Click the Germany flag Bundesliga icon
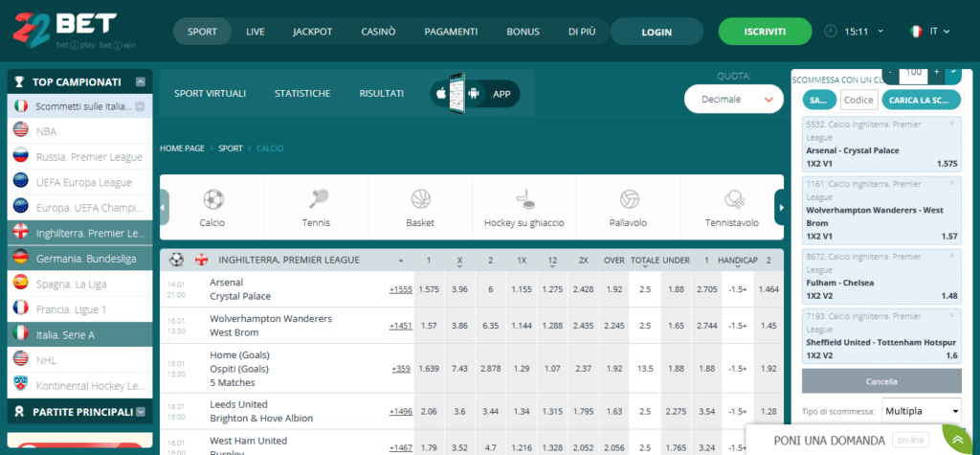 (x=21, y=258)
